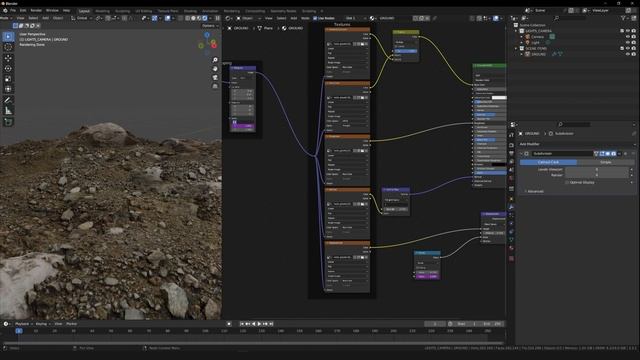Viewport: 640px width, 360px height.
Task: Select Simple subdivision type button
Action: (x=606, y=162)
